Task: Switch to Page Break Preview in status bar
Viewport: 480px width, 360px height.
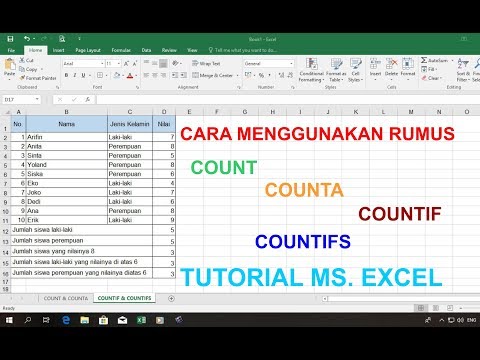Action: [x=450, y=308]
